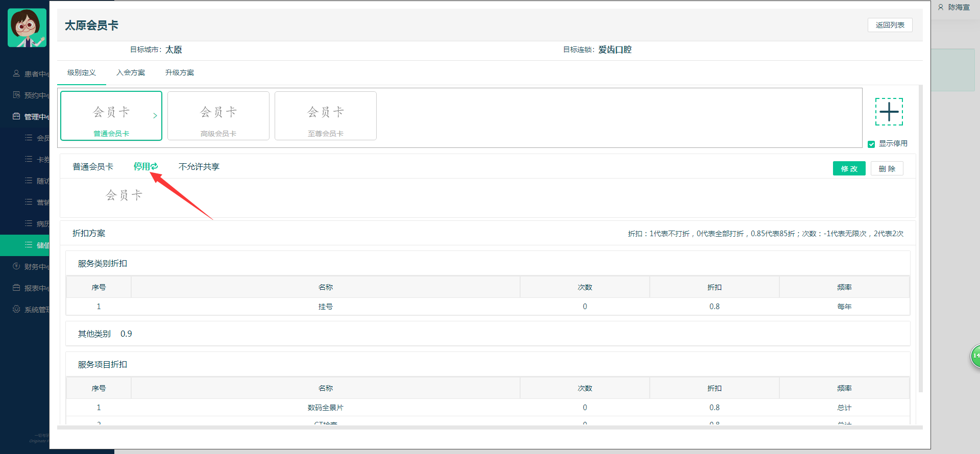This screenshot has height=454, width=980.
Task: Switch to the 入会方案 tab
Action: (x=131, y=72)
